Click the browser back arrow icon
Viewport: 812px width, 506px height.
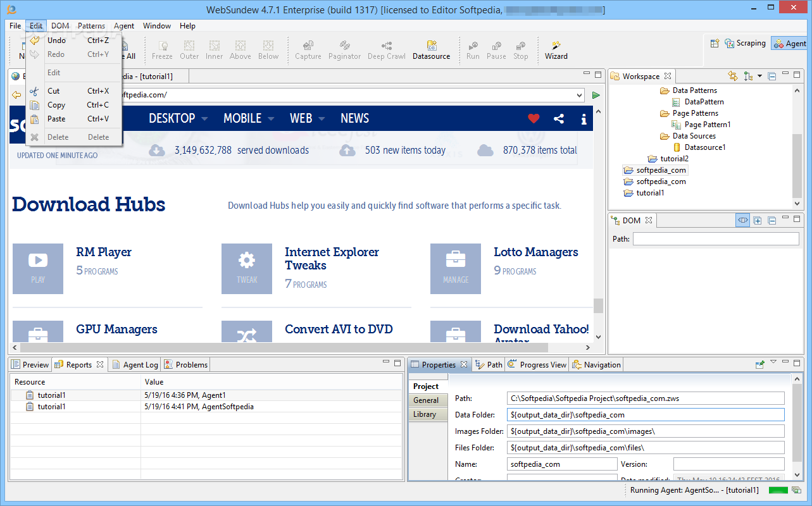click(16, 95)
